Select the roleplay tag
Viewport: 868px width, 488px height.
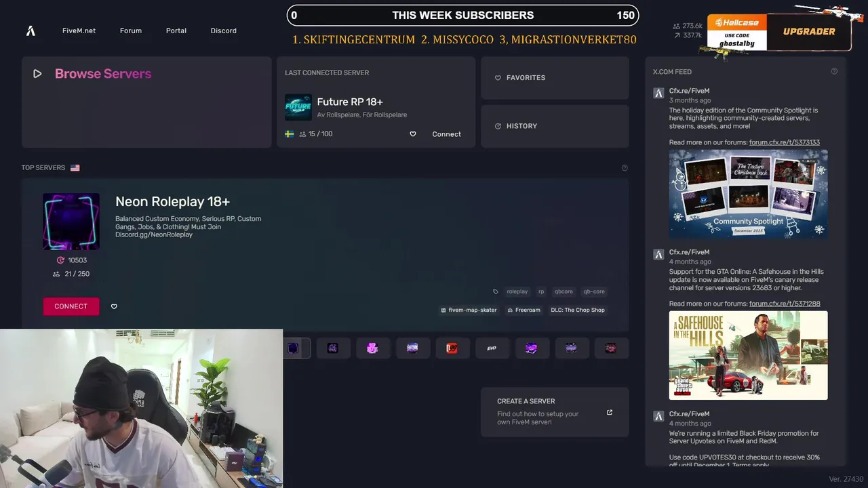coord(517,291)
